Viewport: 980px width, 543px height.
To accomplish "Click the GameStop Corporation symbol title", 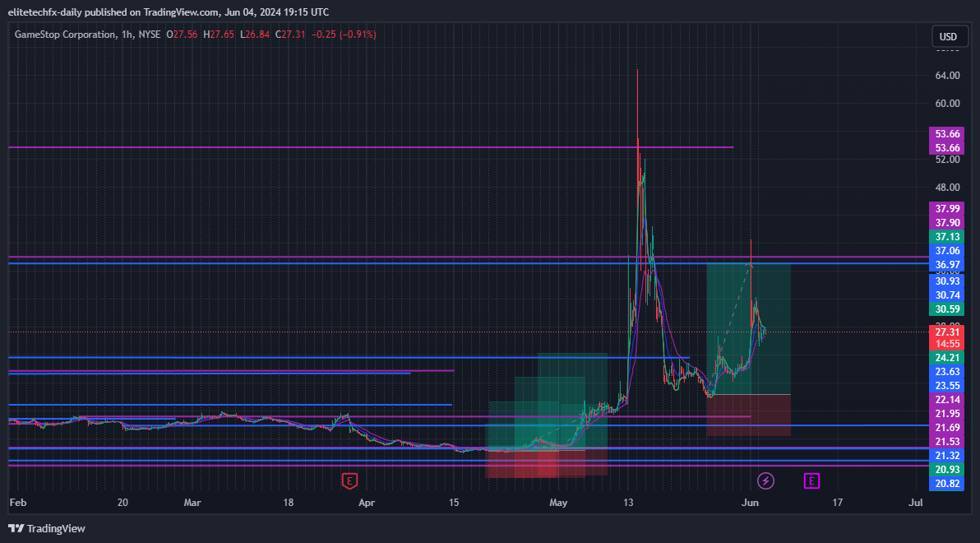I will 64,35.
